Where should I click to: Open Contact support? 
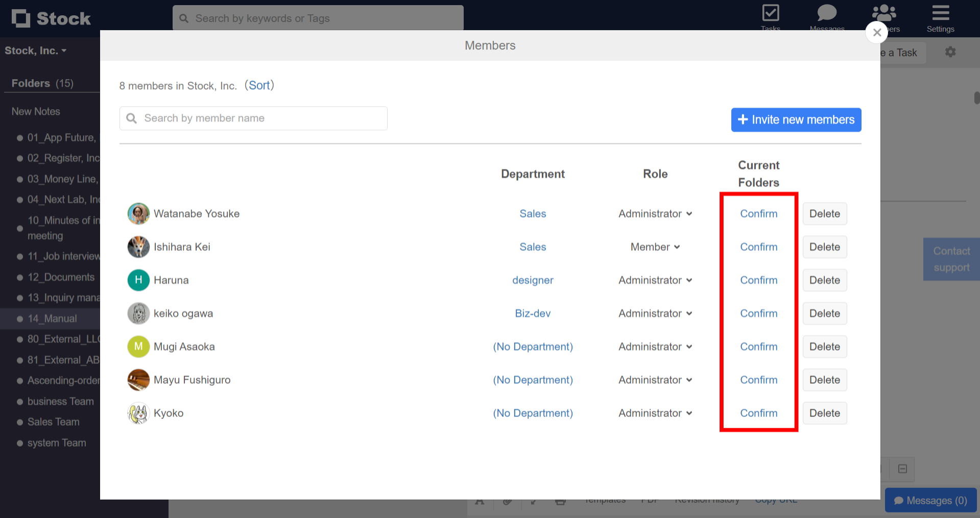pyautogui.click(x=951, y=259)
